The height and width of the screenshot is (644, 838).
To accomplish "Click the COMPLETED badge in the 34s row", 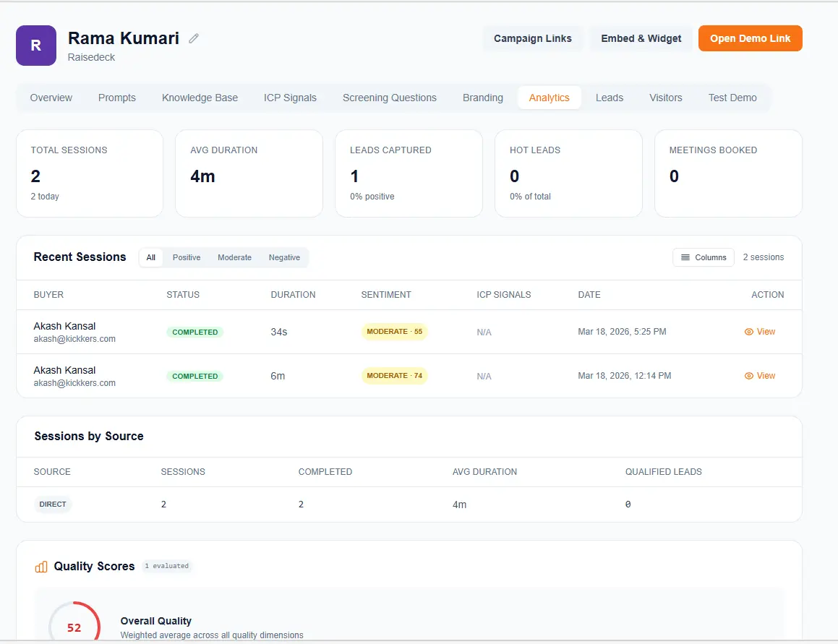I will (x=195, y=332).
